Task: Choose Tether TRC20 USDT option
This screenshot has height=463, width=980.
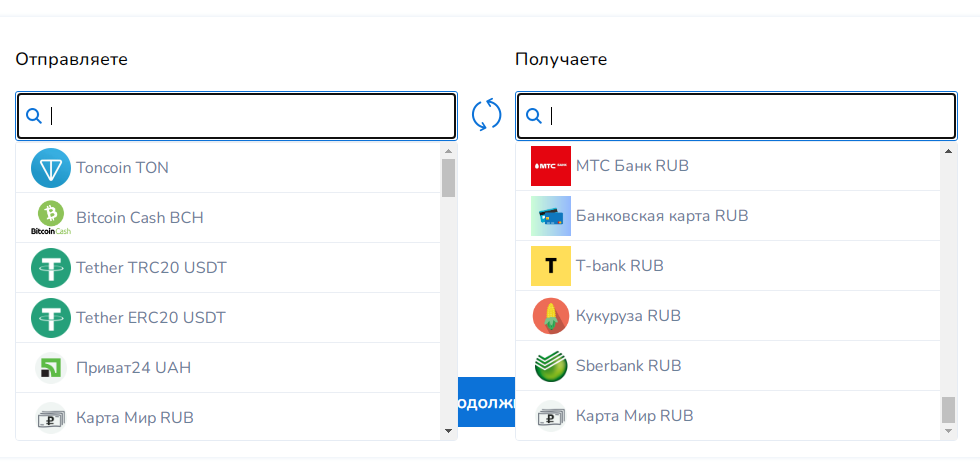Action: (228, 267)
